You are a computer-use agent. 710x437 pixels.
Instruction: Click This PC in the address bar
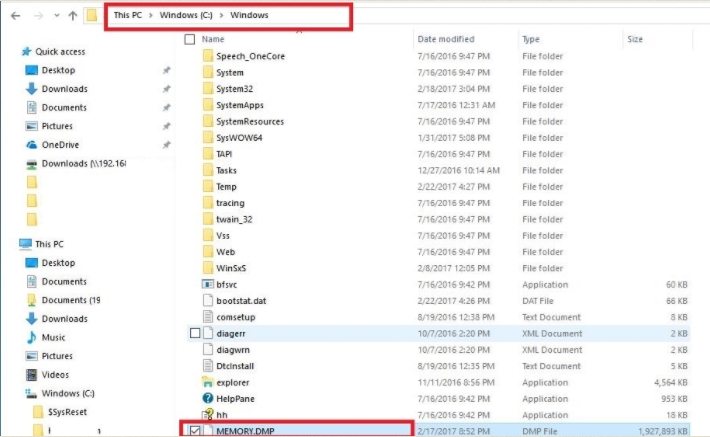pos(127,16)
